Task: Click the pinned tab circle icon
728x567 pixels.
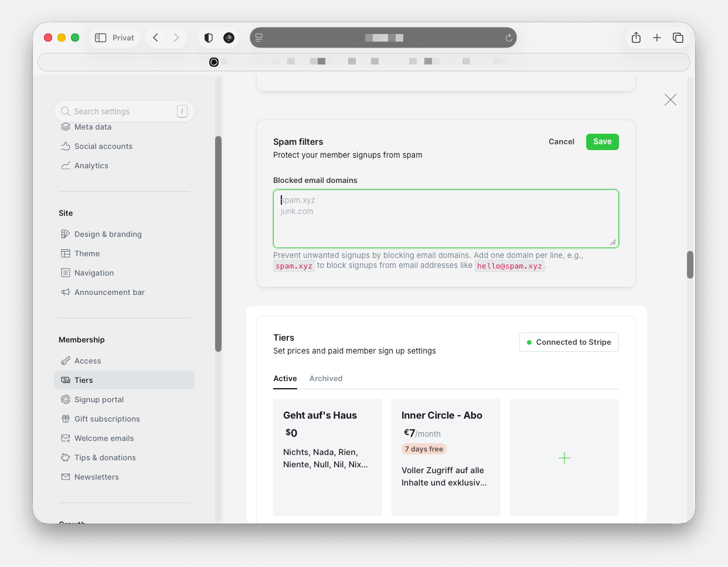Action: 214,62
